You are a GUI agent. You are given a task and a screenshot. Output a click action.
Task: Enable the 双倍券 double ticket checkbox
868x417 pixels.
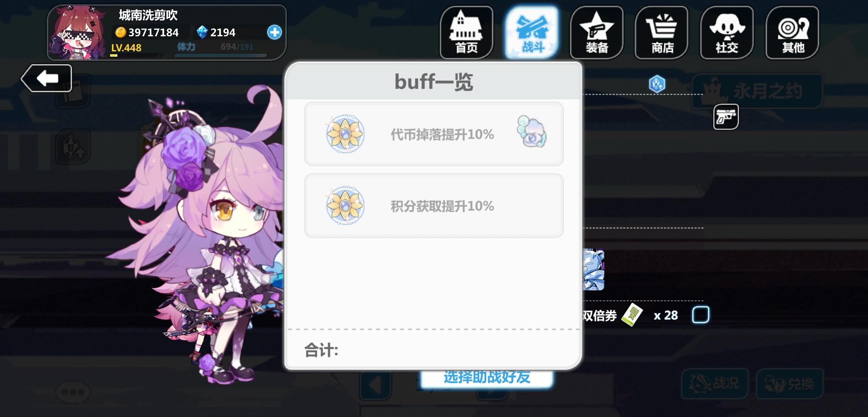point(700,315)
